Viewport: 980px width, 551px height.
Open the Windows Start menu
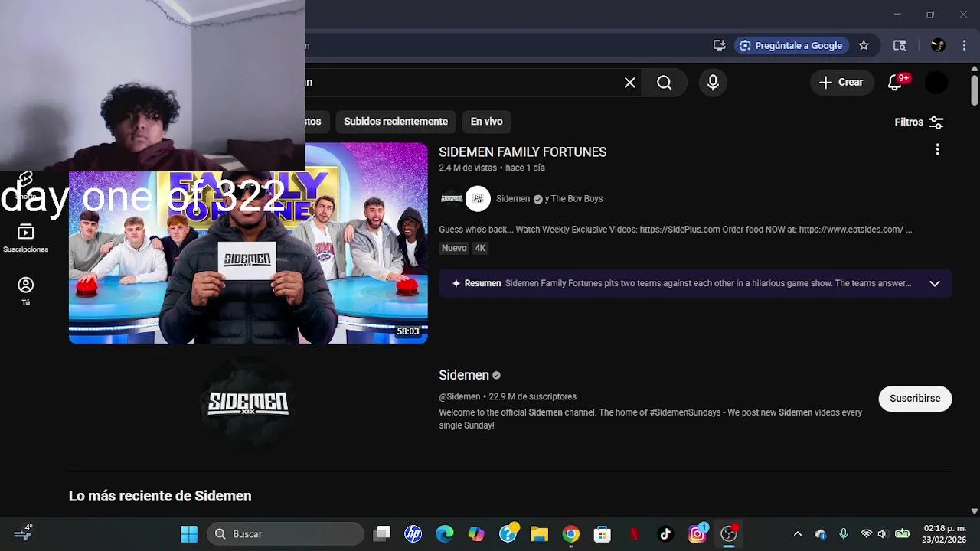[x=189, y=534]
